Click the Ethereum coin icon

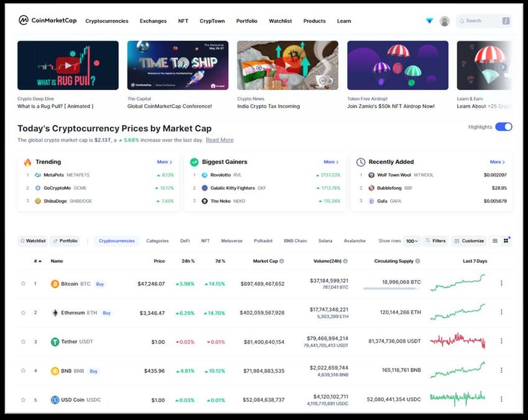[x=55, y=313]
